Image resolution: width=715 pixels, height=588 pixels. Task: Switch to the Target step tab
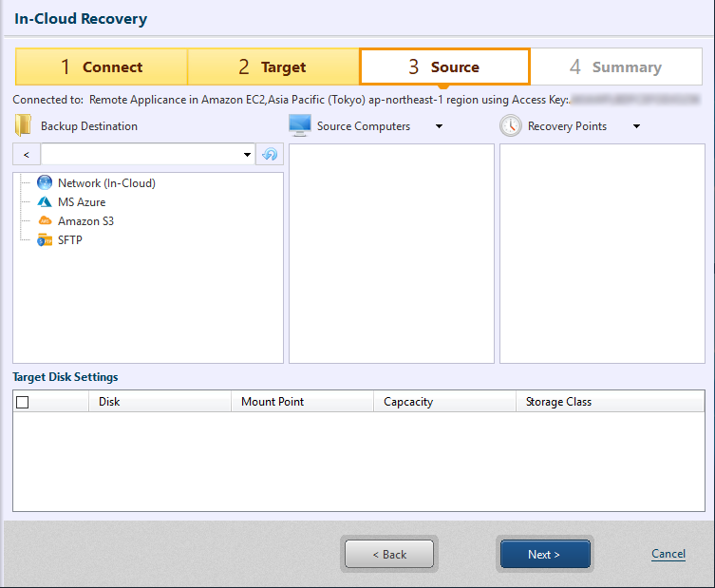point(273,67)
